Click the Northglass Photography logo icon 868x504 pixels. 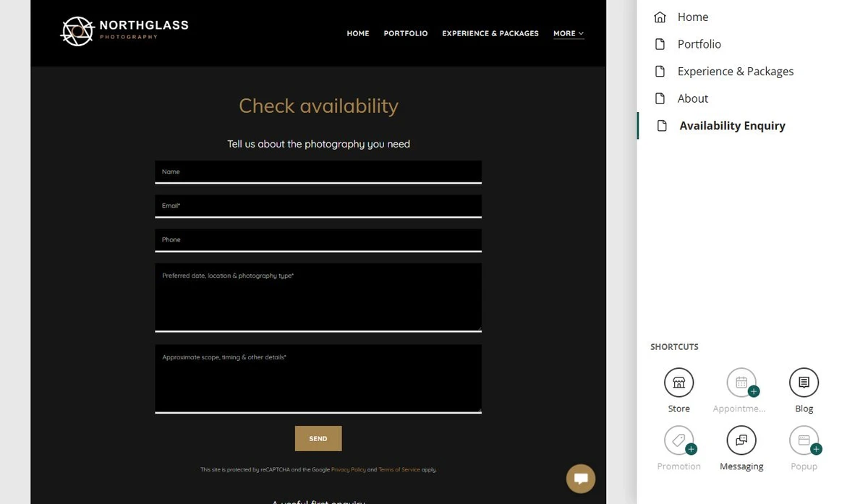click(x=77, y=31)
